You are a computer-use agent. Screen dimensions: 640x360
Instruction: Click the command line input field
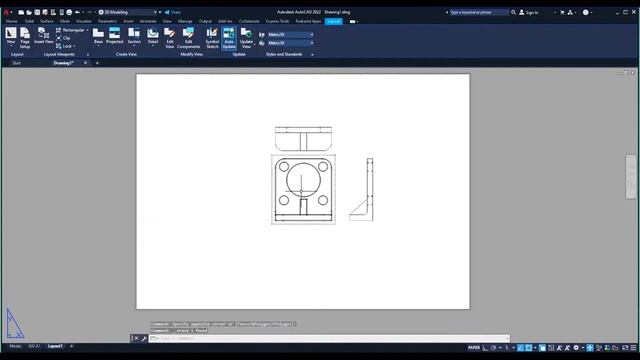coord(329,338)
